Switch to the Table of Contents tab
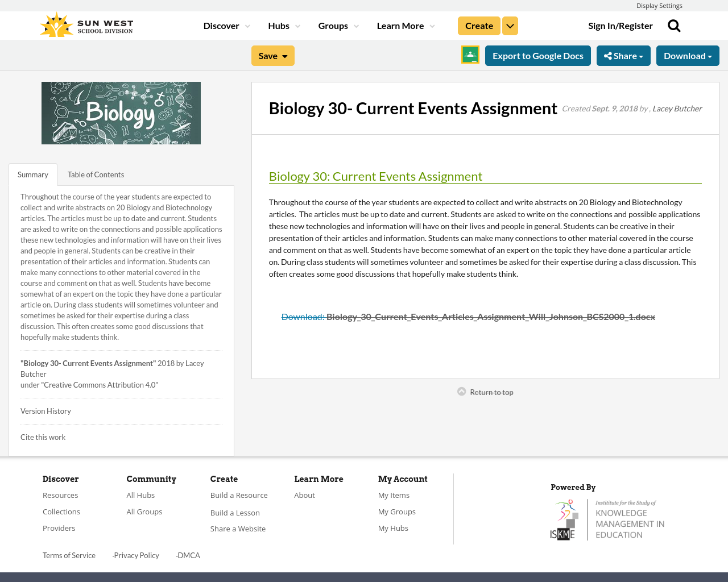This screenshot has width=728, height=582. point(96,173)
